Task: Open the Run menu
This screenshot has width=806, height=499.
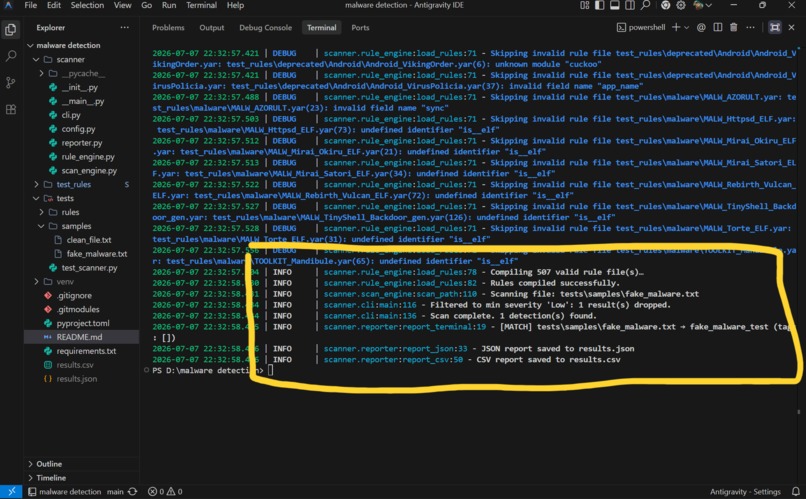Action: [x=169, y=5]
